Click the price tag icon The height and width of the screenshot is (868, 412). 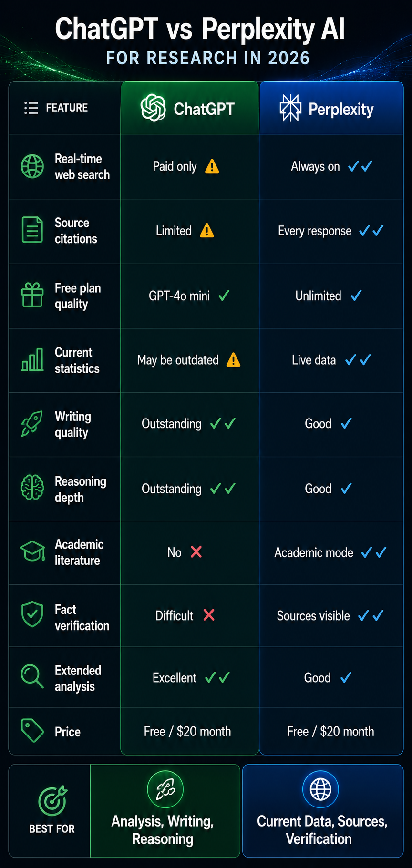coord(32,731)
